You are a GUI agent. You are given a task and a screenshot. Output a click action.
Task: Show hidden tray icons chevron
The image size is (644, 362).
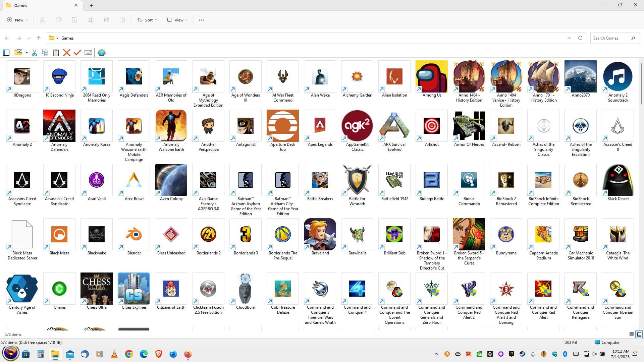click(x=436, y=354)
